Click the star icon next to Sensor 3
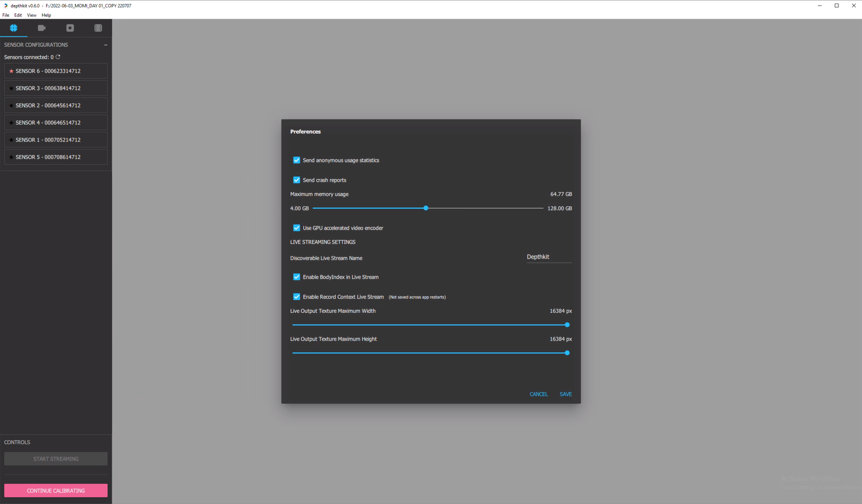 pyautogui.click(x=11, y=88)
